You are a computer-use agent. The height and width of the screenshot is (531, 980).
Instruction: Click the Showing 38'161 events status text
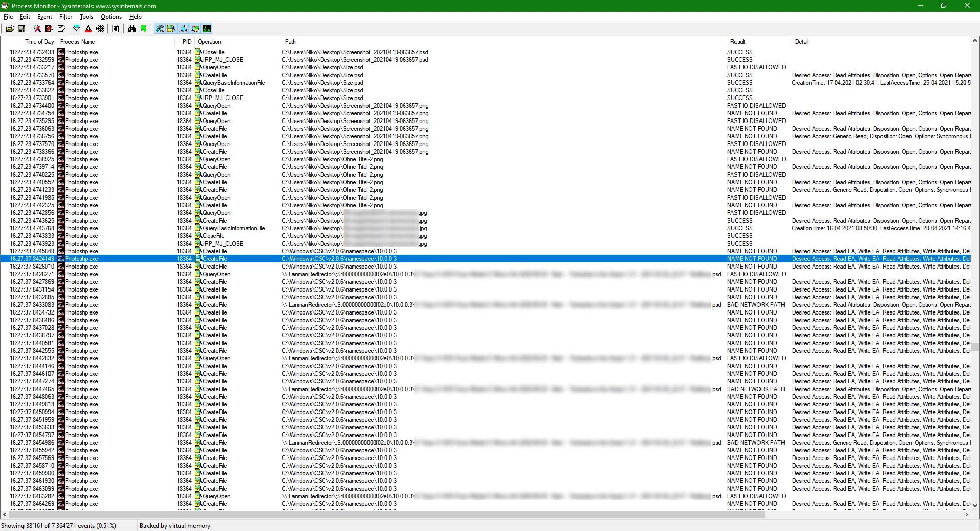[59, 526]
